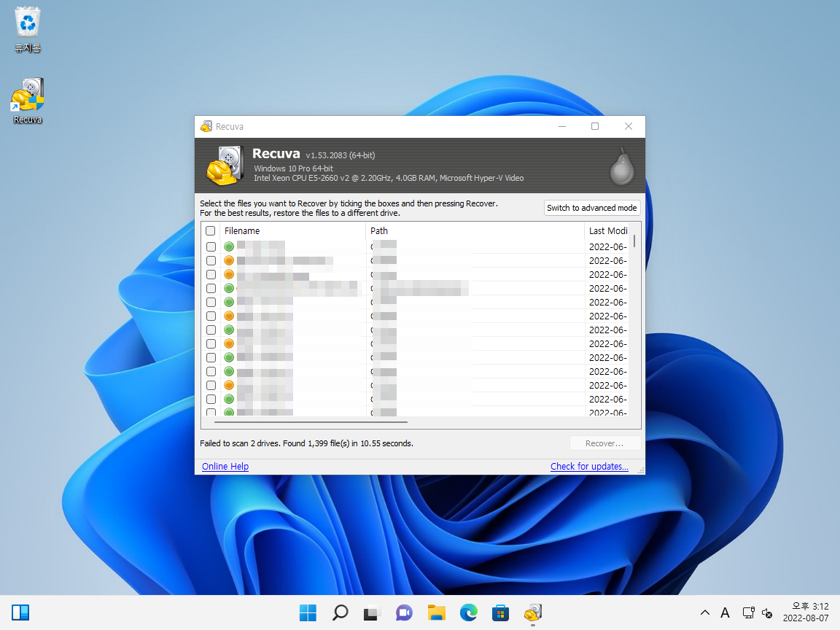Sort the list by Filename column header
The image size is (840, 630).
click(x=292, y=231)
